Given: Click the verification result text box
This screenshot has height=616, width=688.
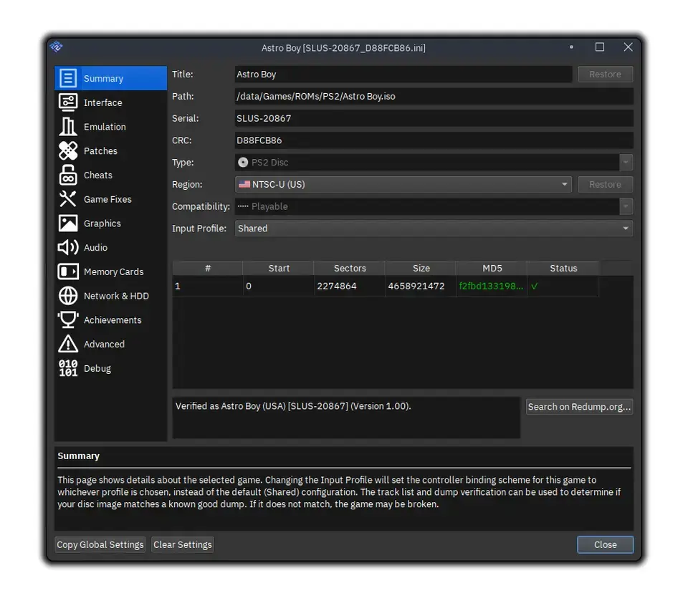Looking at the screenshot, I should pyautogui.click(x=346, y=418).
